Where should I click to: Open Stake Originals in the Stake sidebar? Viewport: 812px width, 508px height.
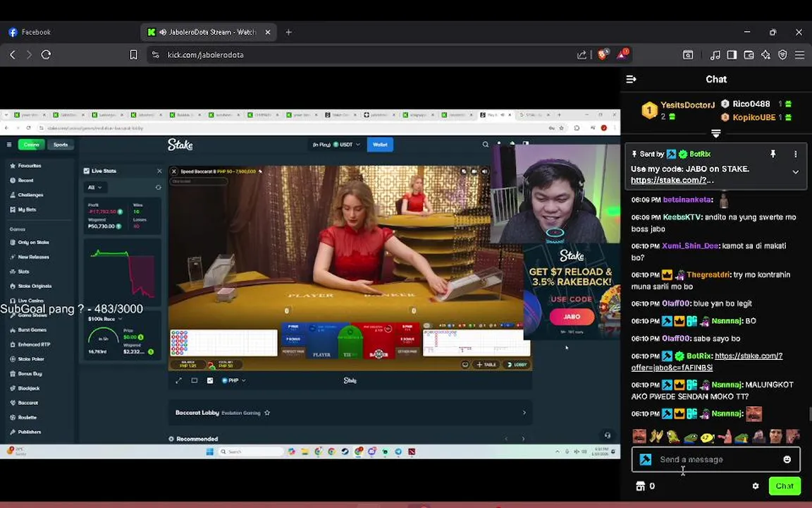tap(30, 286)
